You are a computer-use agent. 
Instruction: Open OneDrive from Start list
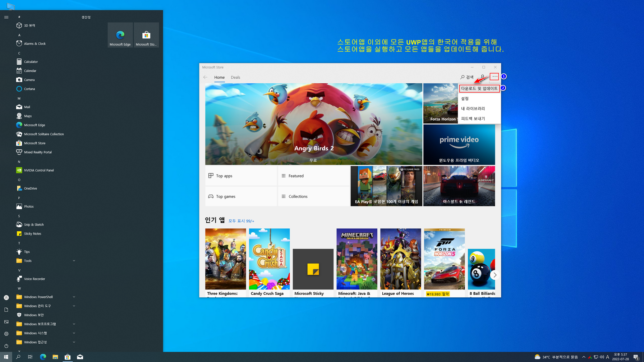[x=45, y=188]
